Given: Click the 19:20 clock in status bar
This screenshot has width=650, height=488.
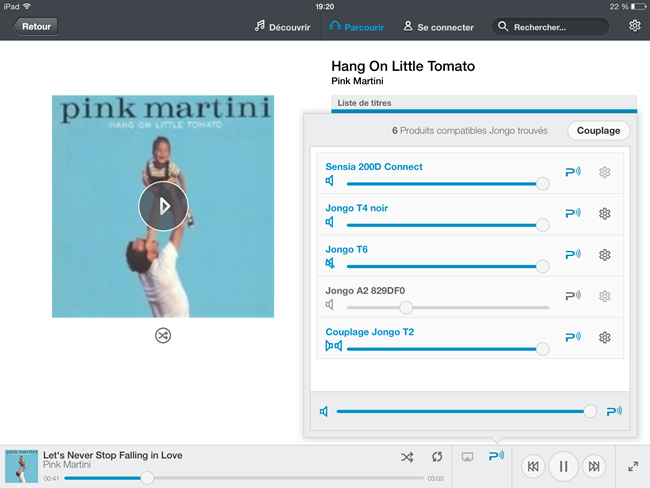Looking at the screenshot, I should [x=325, y=7].
